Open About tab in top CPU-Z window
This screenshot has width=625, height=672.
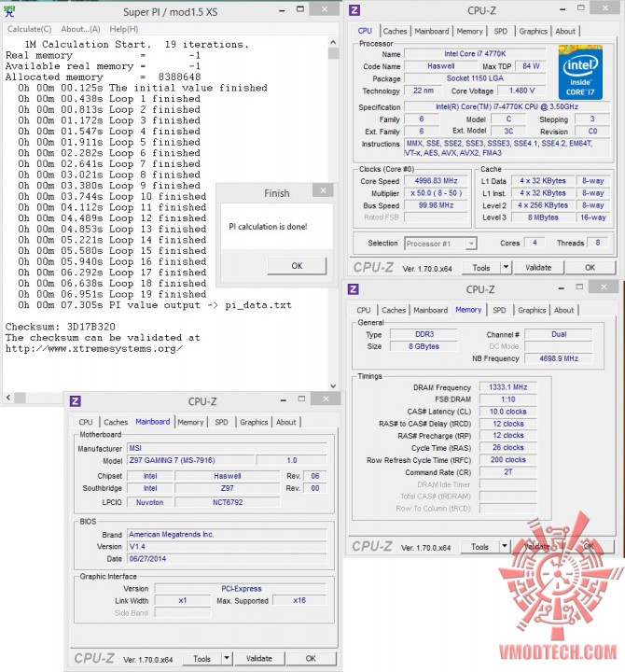(565, 32)
